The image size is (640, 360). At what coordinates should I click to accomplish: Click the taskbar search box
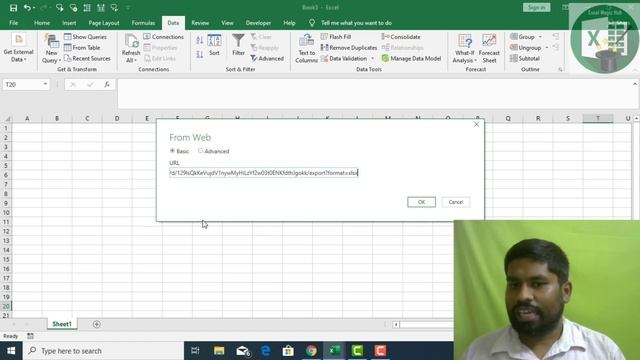click(104, 351)
